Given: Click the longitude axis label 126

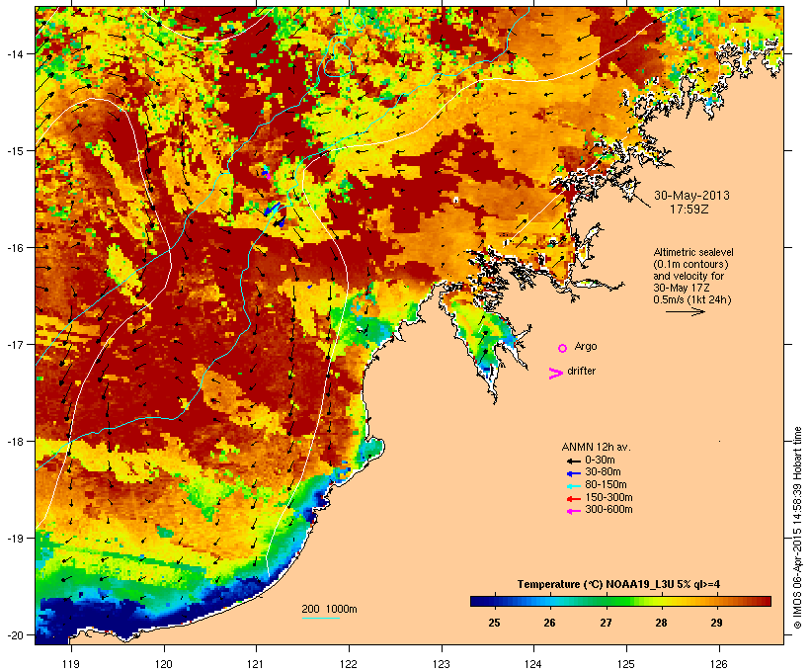Looking at the screenshot, I should (x=718, y=664).
